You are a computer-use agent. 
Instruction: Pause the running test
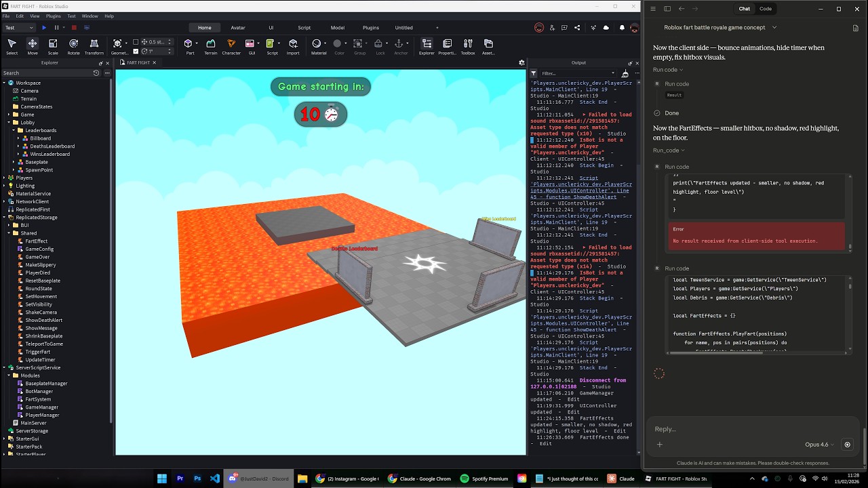coord(56,28)
